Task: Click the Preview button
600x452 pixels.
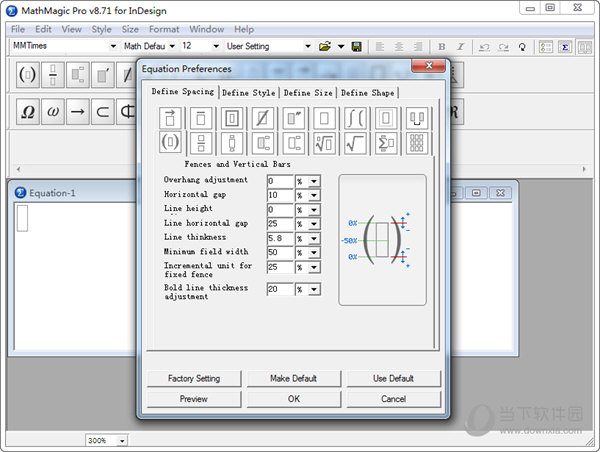Action: pos(194,399)
